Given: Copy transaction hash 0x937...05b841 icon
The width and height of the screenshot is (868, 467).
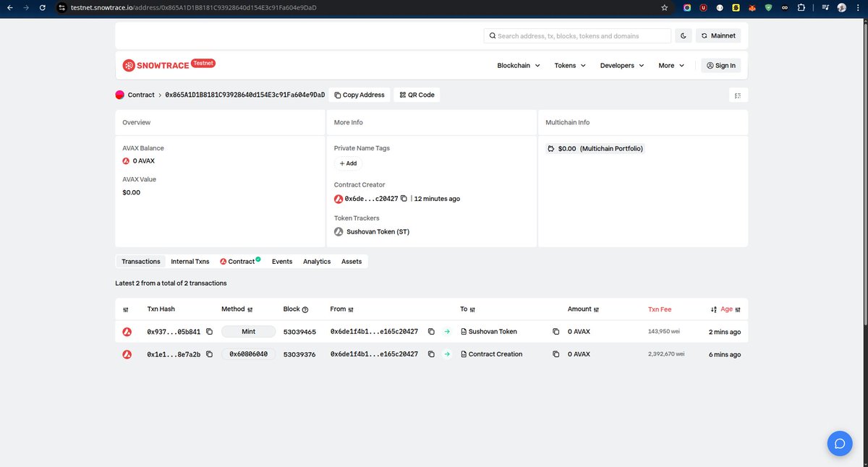Looking at the screenshot, I should [209, 332].
